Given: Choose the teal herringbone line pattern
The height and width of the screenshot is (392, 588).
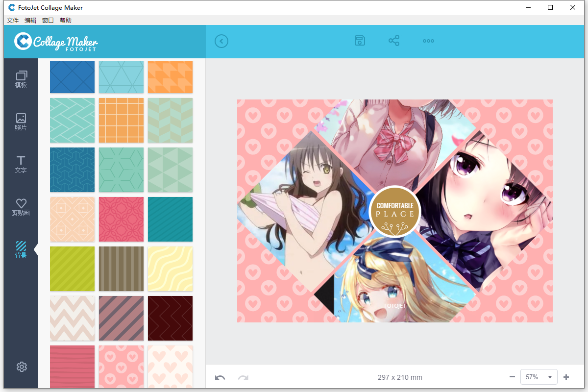Looking at the screenshot, I should click(x=72, y=121).
